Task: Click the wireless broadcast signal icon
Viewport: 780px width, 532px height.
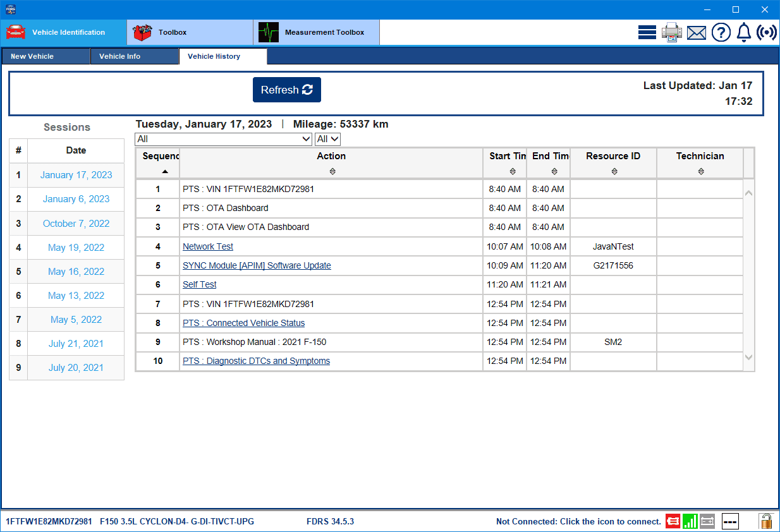Action: (x=767, y=33)
